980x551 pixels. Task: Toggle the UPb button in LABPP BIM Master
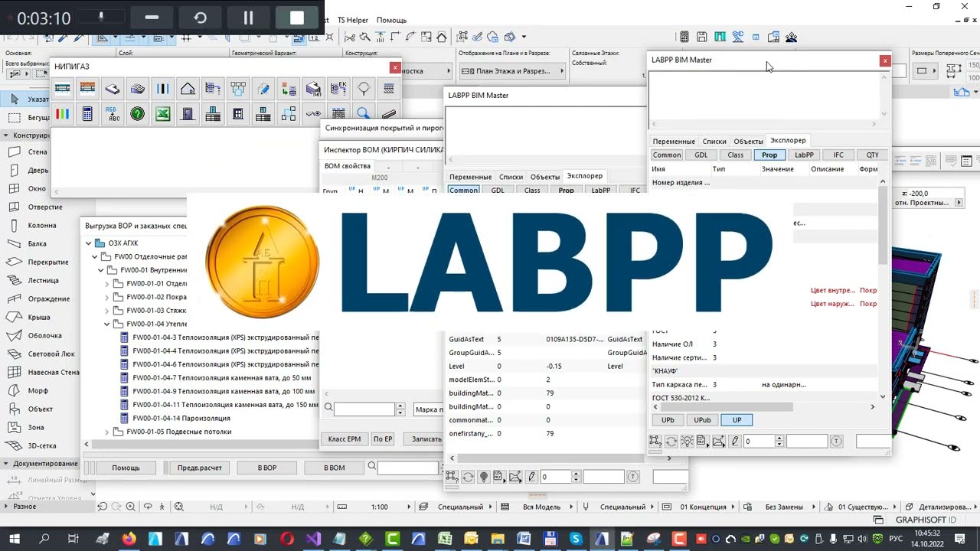point(668,419)
